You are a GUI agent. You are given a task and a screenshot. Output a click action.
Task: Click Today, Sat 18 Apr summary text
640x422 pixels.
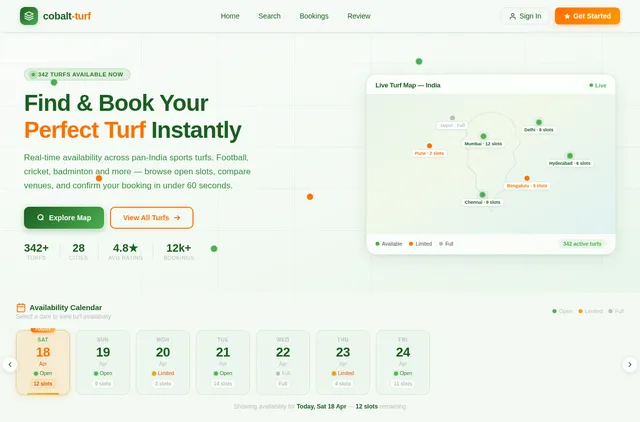point(321,406)
